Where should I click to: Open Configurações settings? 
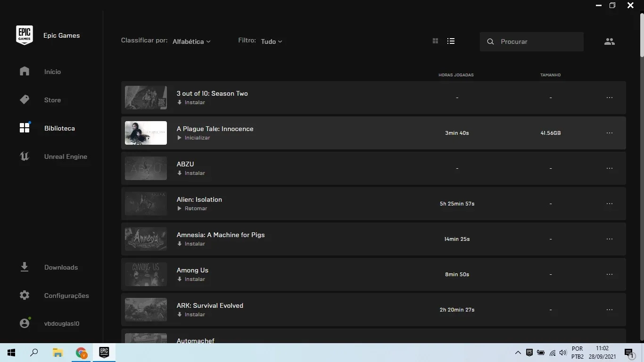point(54,296)
